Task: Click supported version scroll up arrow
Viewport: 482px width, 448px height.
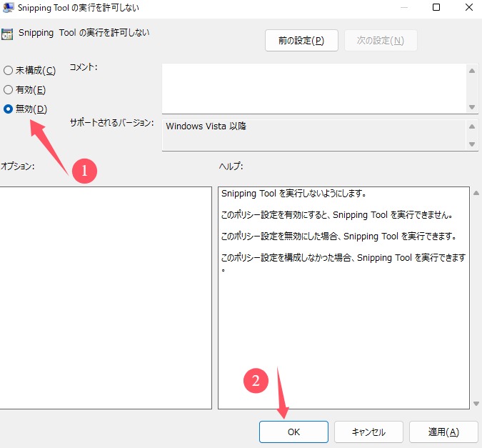Action: point(472,126)
